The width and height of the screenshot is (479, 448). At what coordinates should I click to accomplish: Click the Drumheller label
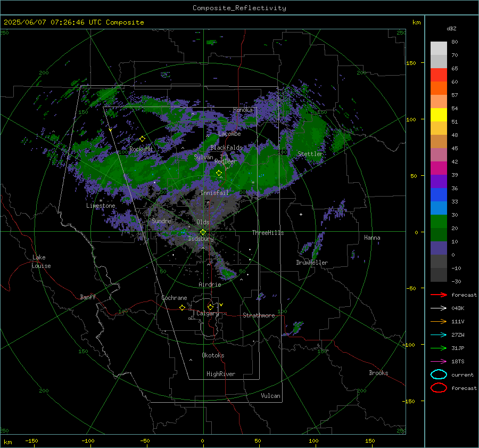pyautogui.click(x=312, y=263)
